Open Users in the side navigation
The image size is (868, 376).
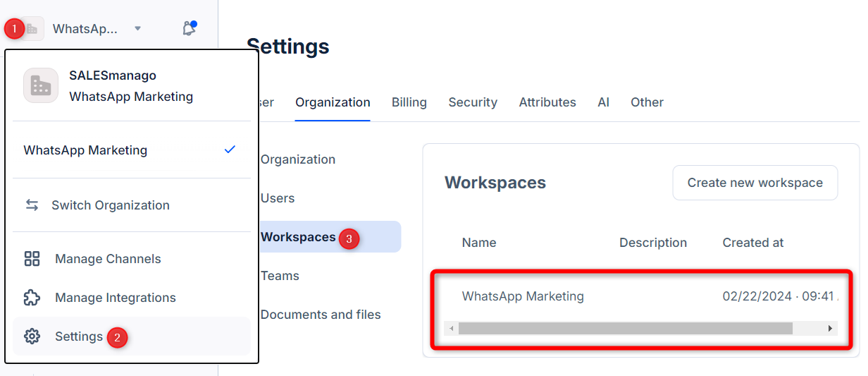pos(278,198)
